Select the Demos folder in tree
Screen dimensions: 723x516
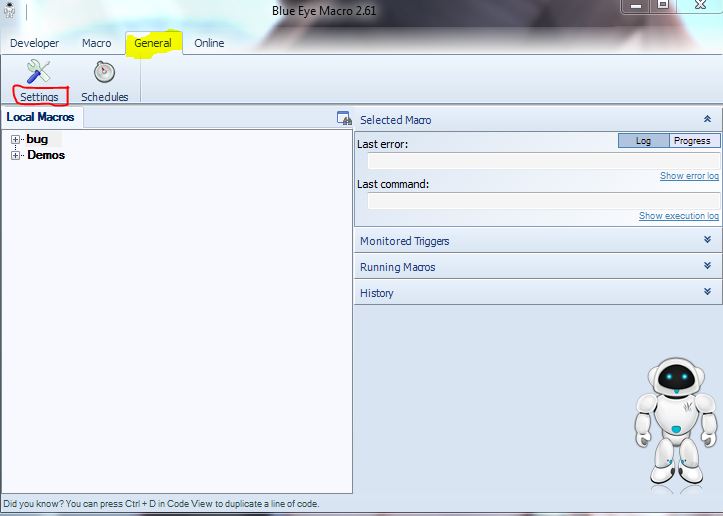click(x=46, y=155)
